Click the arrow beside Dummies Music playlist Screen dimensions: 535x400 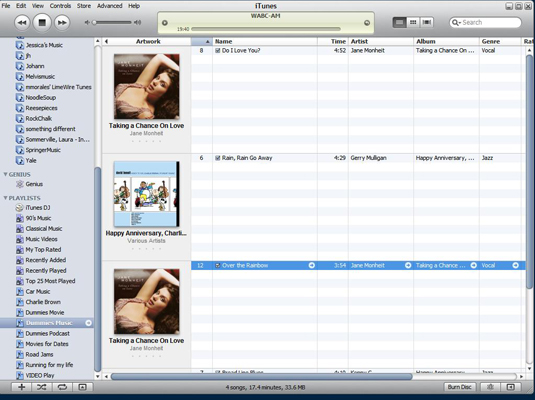(x=88, y=323)
